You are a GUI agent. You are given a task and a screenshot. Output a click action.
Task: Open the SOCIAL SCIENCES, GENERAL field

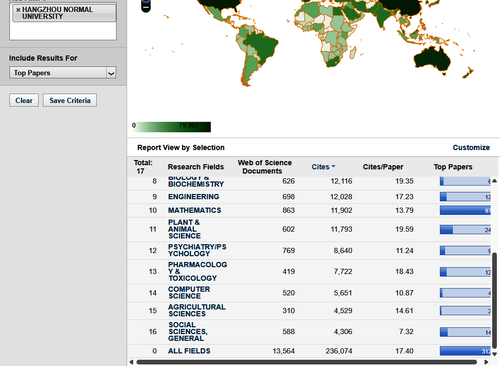188,332
